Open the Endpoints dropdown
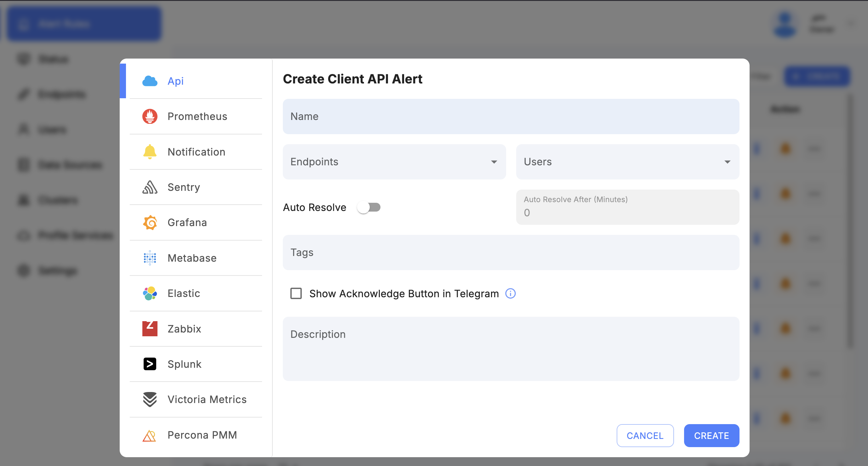The width and height of the screenshot is (868, 466). (x=394, y=162)
